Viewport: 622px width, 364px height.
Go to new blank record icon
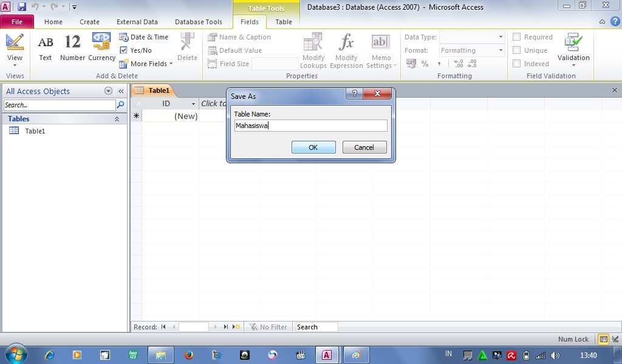[x=236, y=327]
